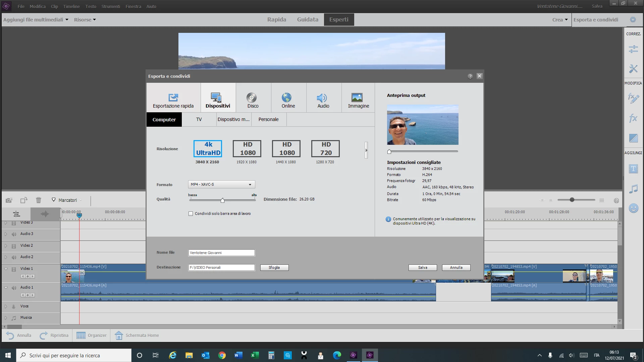The width and height of the screenshot is (644, 362).
Task: Open the Formato MP4 - XAVC-S dropdown
Action: point(221,184)
